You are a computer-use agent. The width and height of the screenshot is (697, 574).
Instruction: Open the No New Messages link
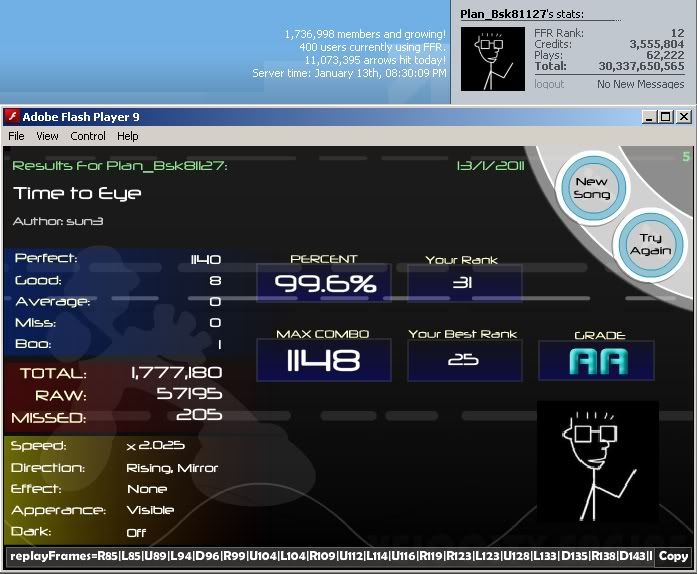640,84
